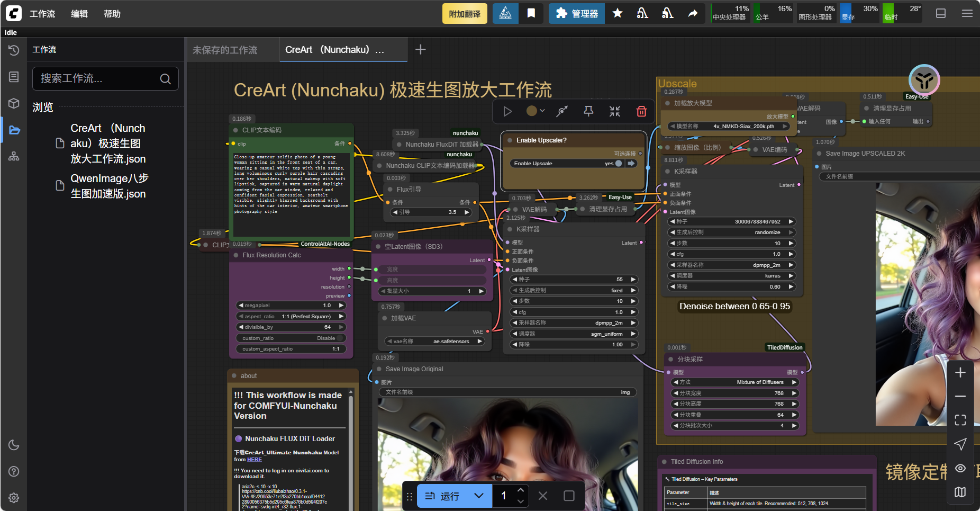980x511 pixels.
Task: Switch 生成后控制 from fixed to randomize
Action: (574, 290)
